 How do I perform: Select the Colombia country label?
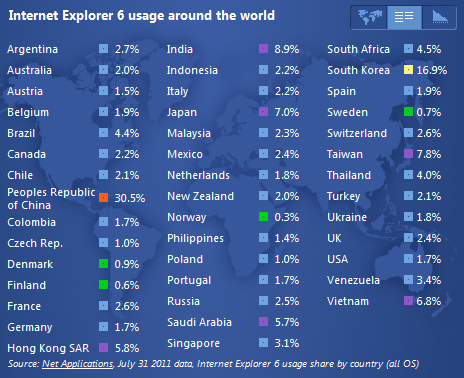(31, 222)
